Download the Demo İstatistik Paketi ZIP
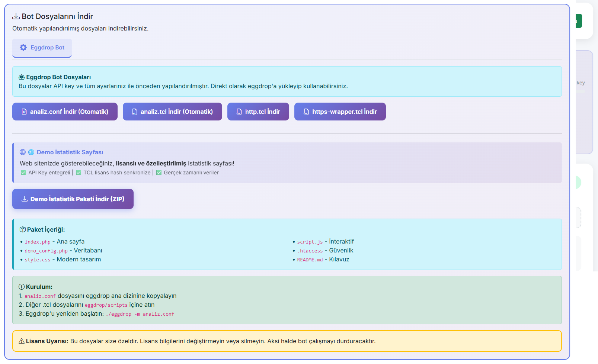 point(73,199)
